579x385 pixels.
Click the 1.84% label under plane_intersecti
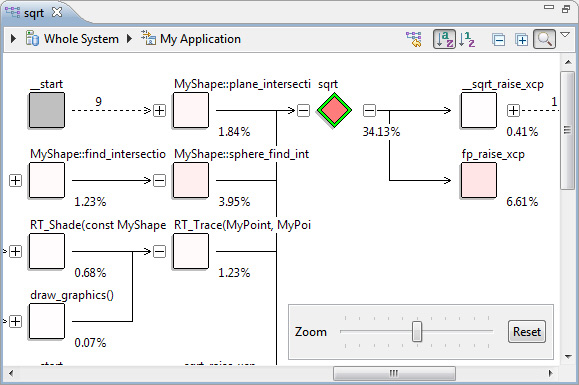[x=234, y=132]
